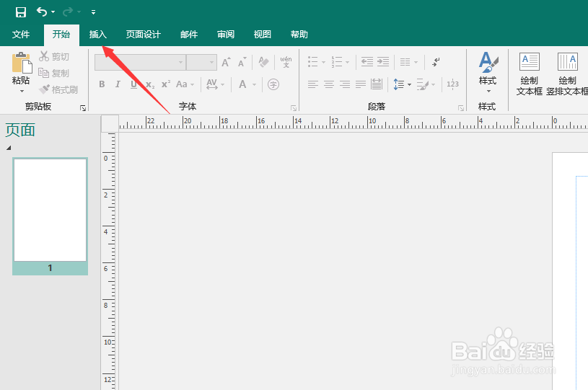This screenshot has height=390, width=588.
Task: Click 绘制文本框 draw text box button
Action: coord(530,74)
